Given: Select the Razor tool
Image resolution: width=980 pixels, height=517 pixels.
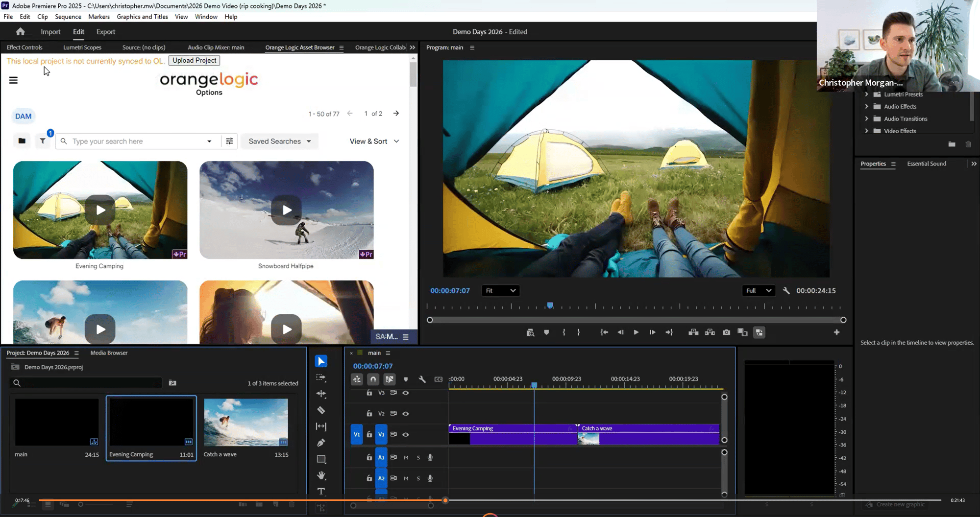Looking at the screenshot, I should (x=321, y=410).
